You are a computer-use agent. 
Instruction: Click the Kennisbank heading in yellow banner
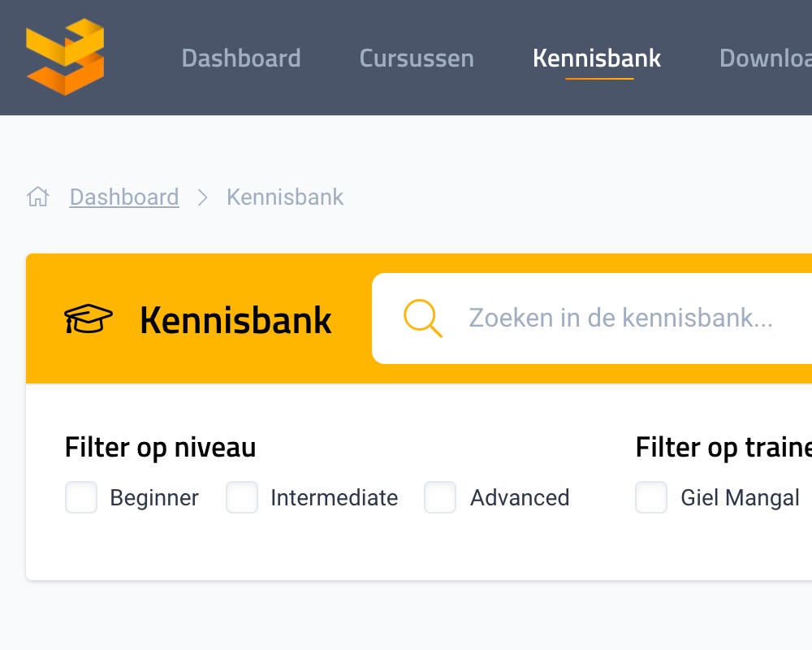[x=235, y=320]
